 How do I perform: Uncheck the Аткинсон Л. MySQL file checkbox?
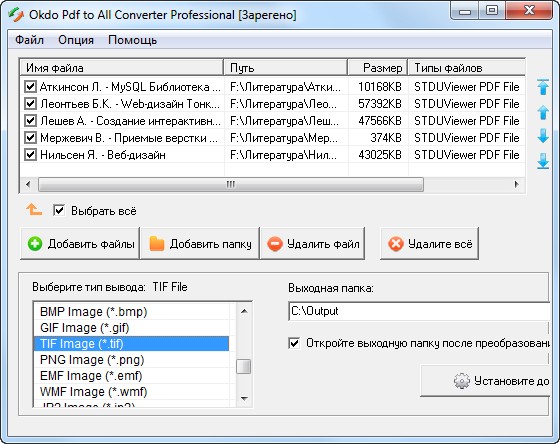(x=30, y=87)
